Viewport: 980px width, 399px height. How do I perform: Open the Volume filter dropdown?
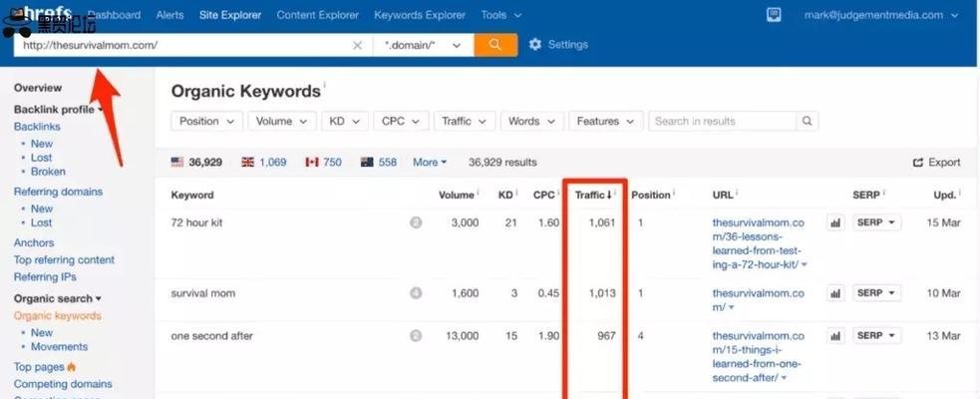(x=282, y=122)
